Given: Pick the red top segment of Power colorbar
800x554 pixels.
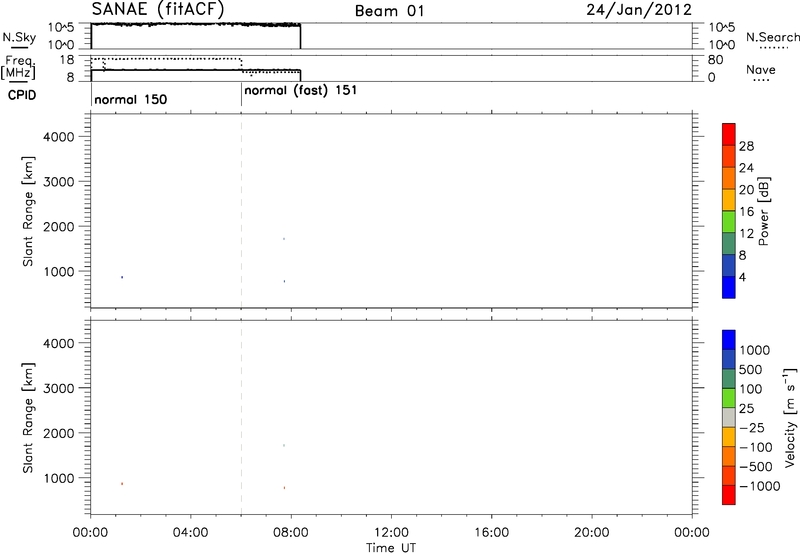Looking at the screenshot, I should (729, 134).
